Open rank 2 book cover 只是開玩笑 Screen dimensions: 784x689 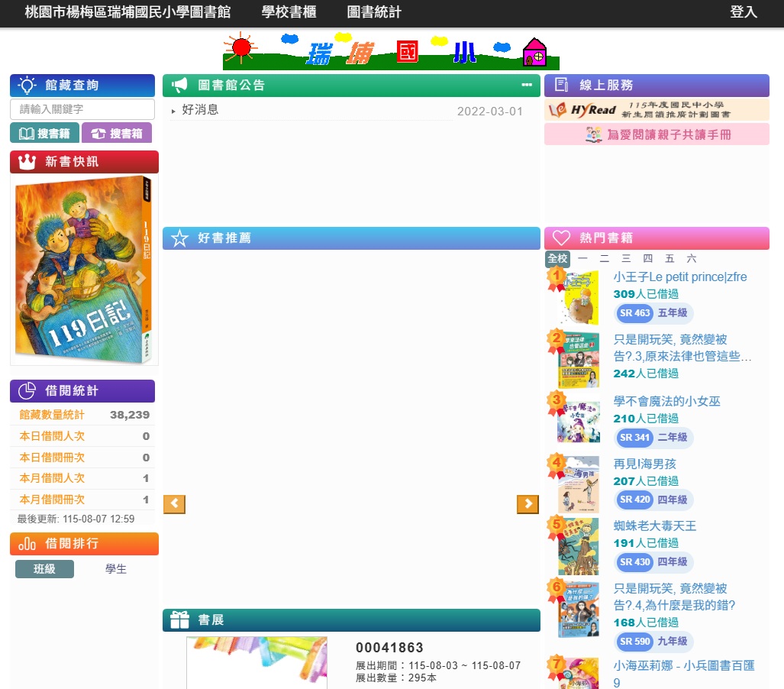579,361
